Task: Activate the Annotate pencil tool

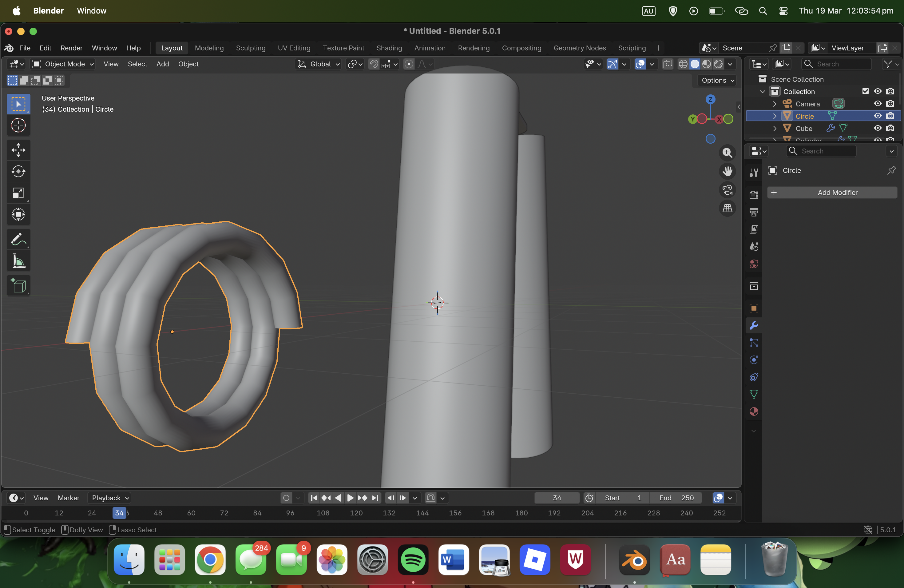Action: pyautogui.click(x=18, y=239)
